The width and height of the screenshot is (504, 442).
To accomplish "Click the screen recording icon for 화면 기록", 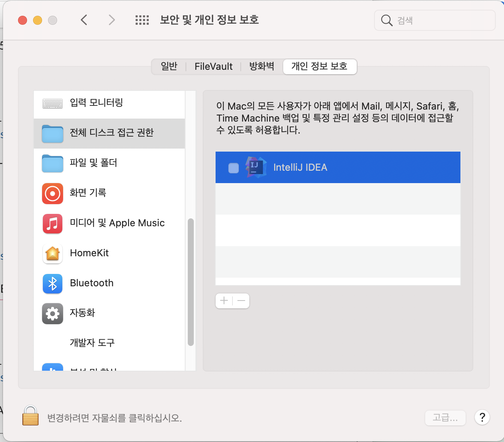I will [x=53, y=194].
